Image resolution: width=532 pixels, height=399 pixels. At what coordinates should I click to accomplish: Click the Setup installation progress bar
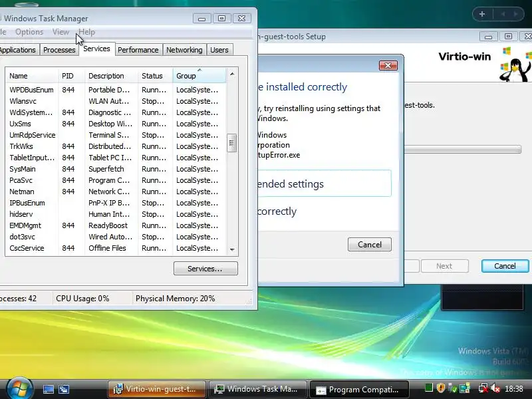(462, 149)
